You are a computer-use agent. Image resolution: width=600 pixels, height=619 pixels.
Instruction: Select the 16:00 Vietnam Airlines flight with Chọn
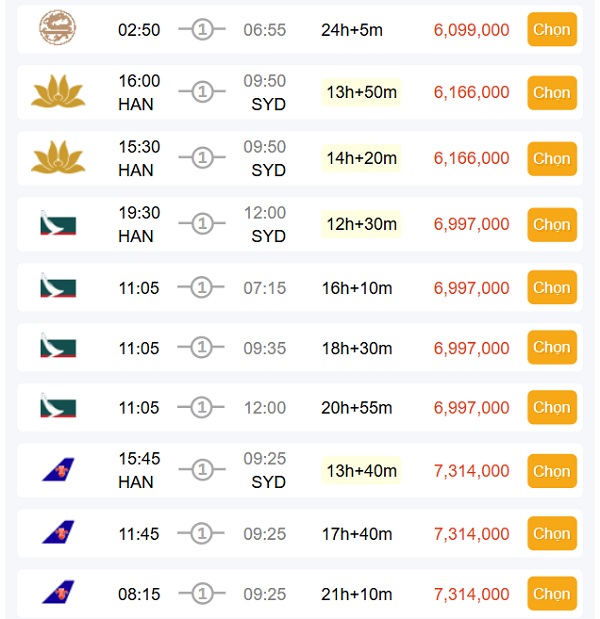551,93
